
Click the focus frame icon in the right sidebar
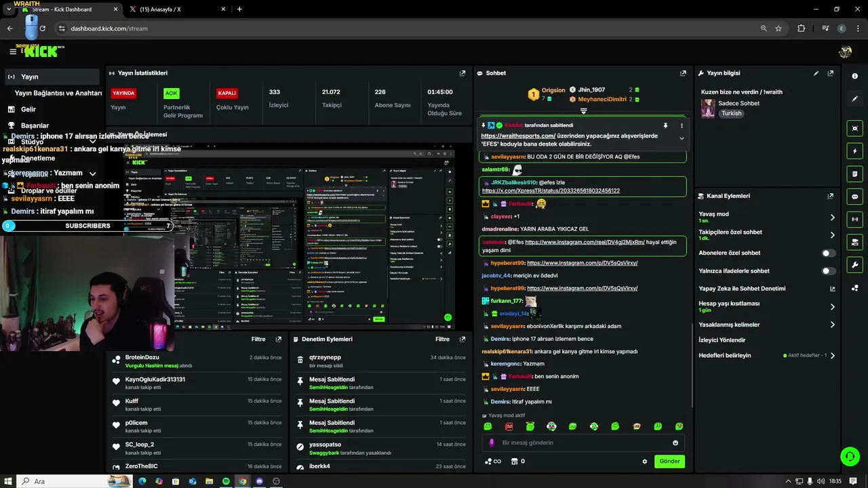854,128
